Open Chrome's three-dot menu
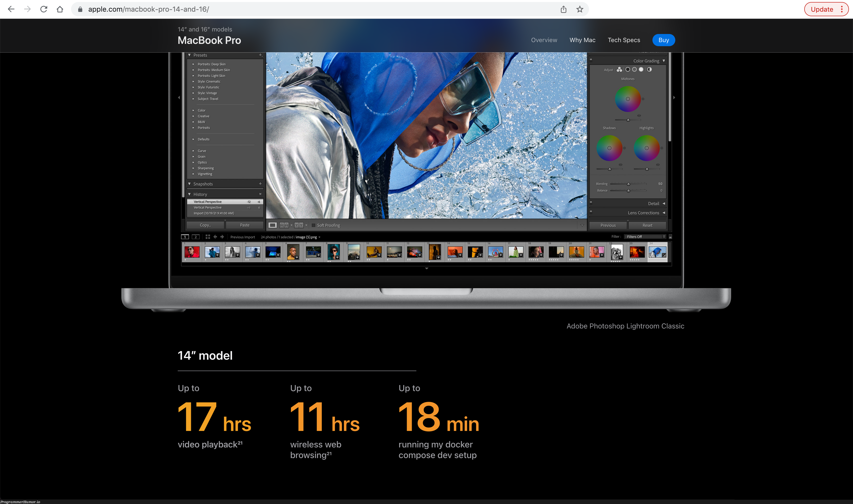This screenshot has height=504, width=853. coord(842,9)
